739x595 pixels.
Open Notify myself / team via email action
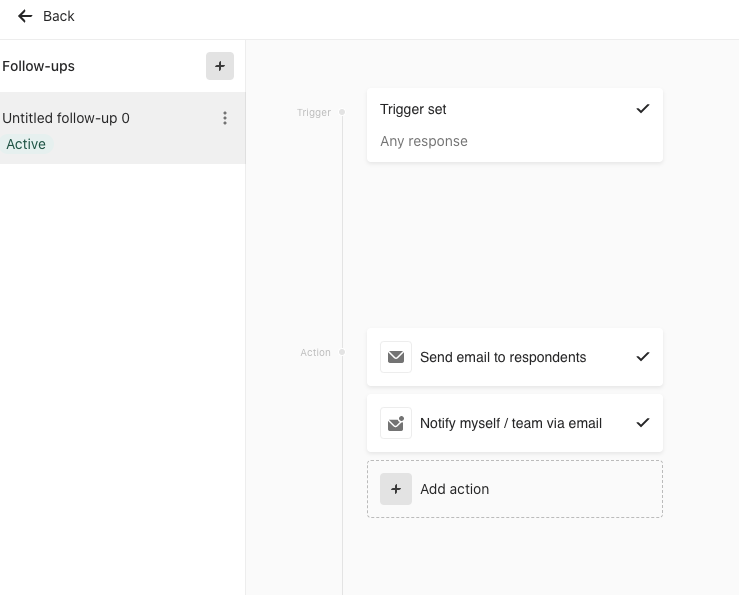coord(515,423)
